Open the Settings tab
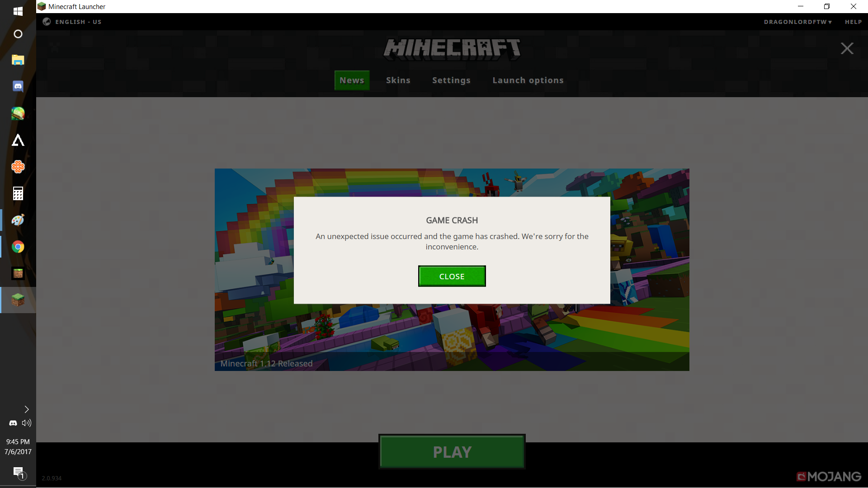The width and height of the screenshot is (868, 488). point(451,80)
